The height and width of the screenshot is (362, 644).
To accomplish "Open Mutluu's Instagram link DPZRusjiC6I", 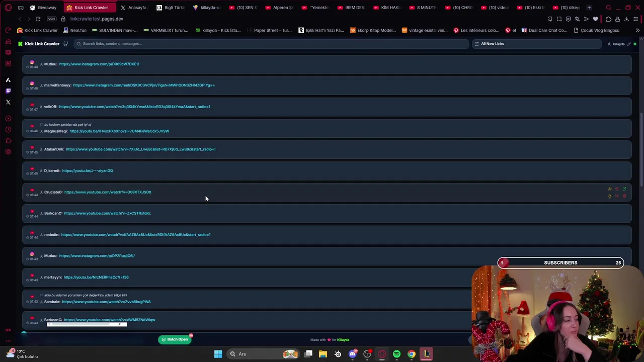I will coord(97,256).
